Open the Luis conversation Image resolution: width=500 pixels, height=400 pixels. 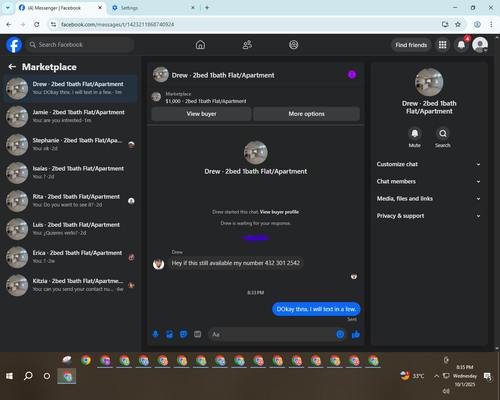70,229
